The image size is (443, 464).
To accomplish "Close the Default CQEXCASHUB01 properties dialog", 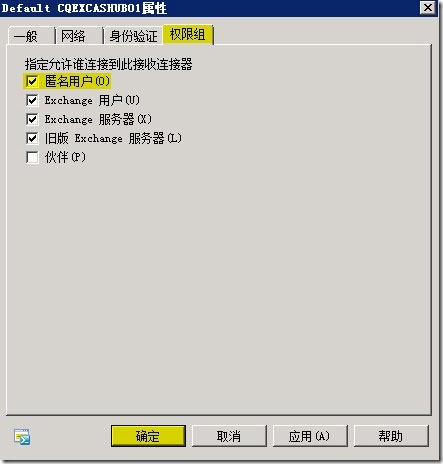I will click(x=428, y=7).
